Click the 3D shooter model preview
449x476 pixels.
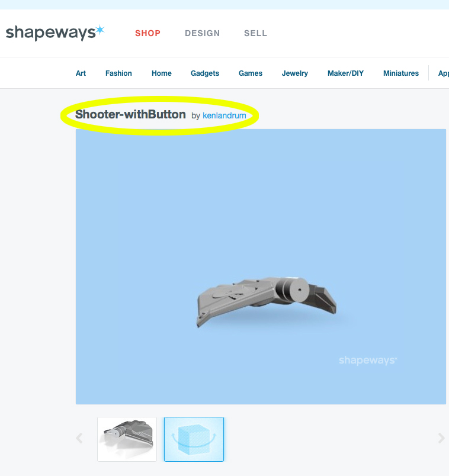point(267,301)
